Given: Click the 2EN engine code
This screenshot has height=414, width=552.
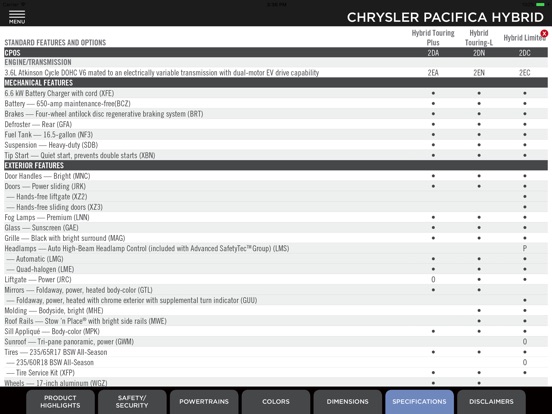Looking at the screenshot, I should [479, 73].
